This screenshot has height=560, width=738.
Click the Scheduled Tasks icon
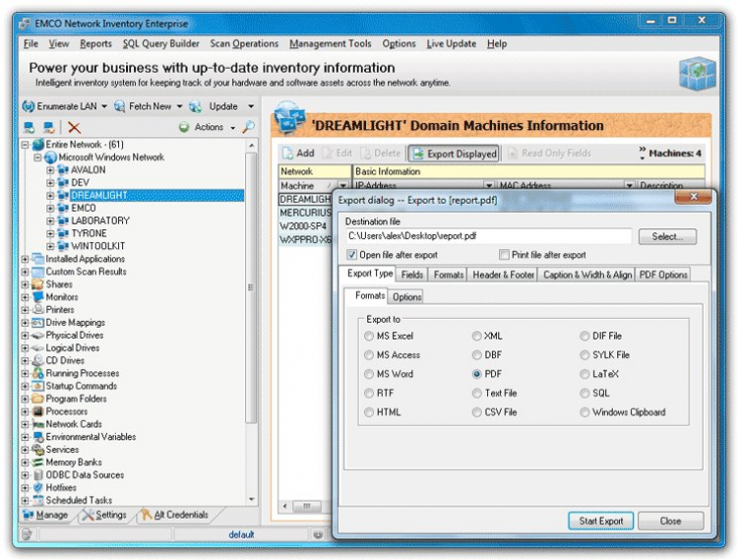(x=37, y=500)
